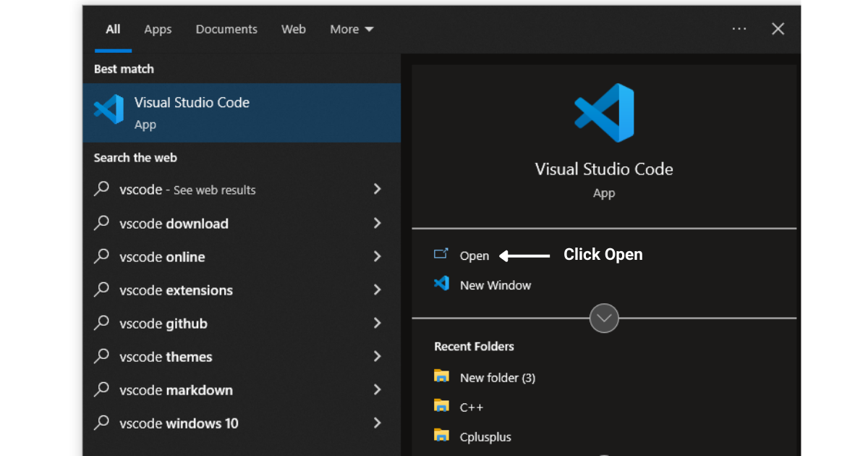Viewport: 868px width, 456px height.
Task: Open recent folder New folder (3)
Action: pos(498,377)
